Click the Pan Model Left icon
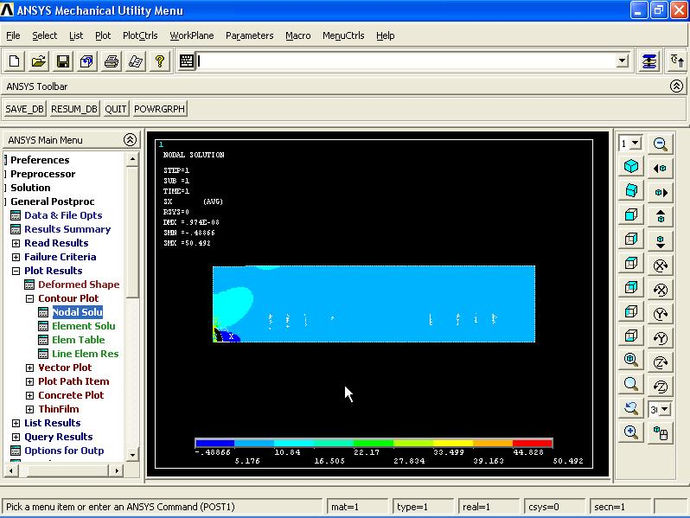690x518 pixels. pyautogui.click(x=660, y=168)
